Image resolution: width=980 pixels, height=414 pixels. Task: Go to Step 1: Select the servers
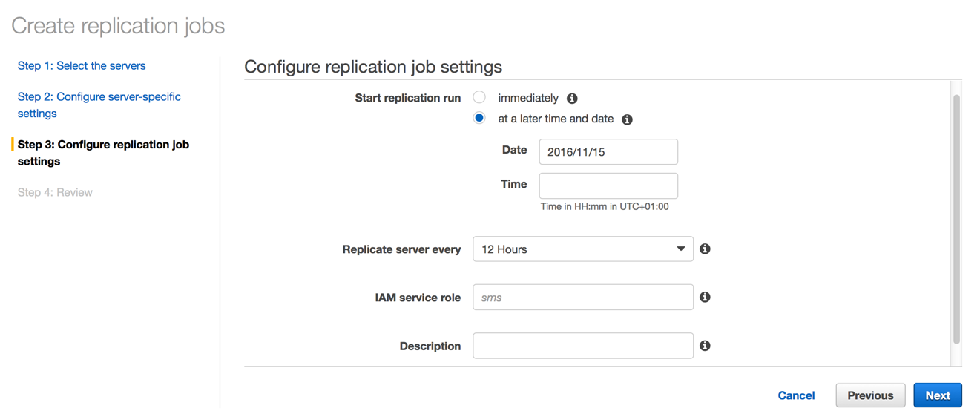click(x=82, y=66)
